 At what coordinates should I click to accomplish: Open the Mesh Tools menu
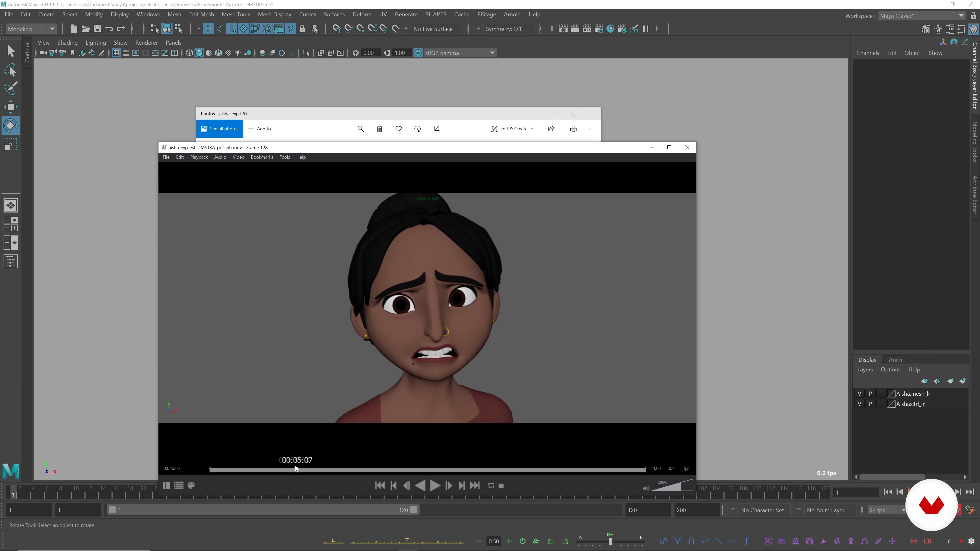point(236,15)
